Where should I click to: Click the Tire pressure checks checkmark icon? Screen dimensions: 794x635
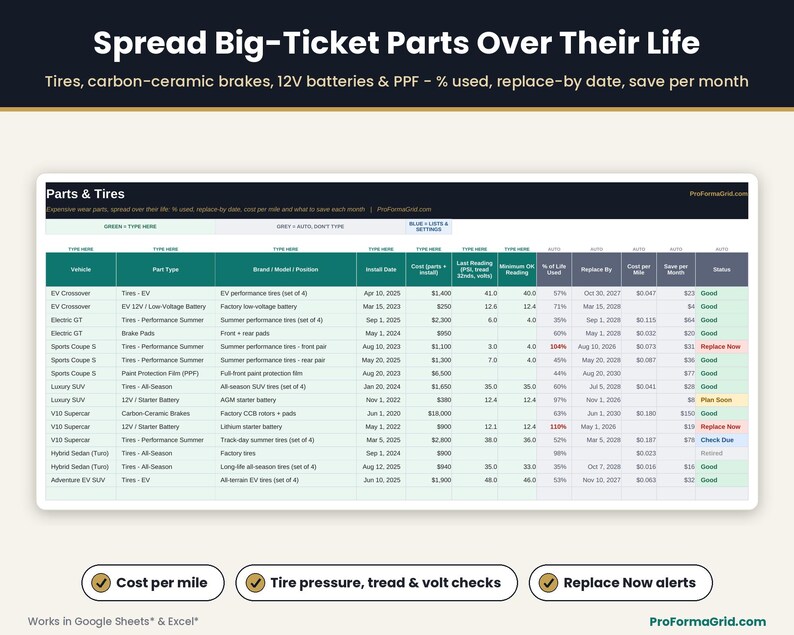[x=255, y=583]
